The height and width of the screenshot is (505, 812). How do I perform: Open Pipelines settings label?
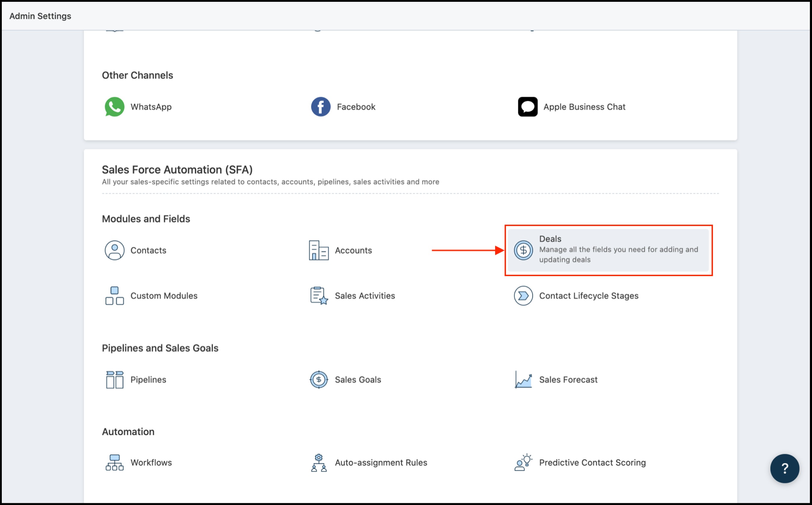click(148, 380)
